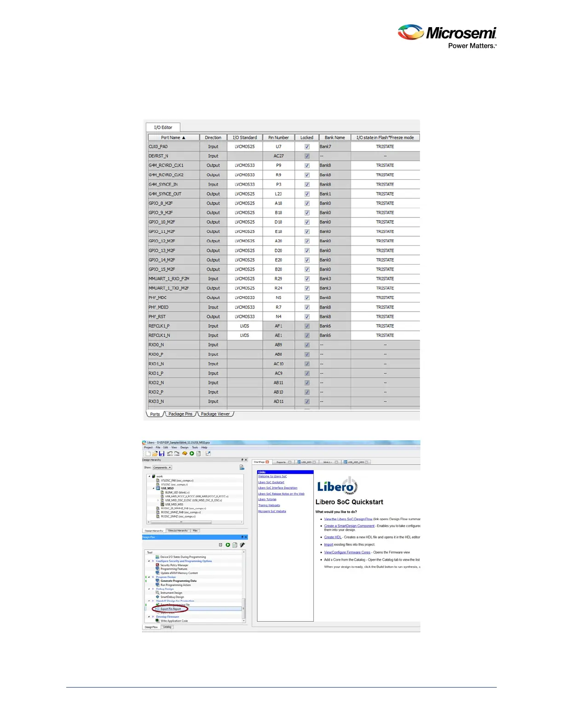Expand the USB_MSD_OSC_0_OSC tree node
563x728 pixels.
158,500
